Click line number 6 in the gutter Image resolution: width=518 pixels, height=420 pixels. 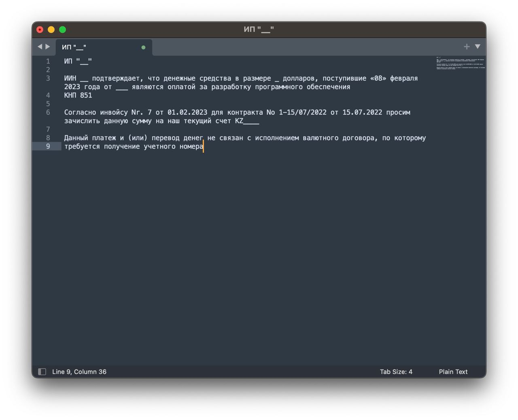pos(48,112)
